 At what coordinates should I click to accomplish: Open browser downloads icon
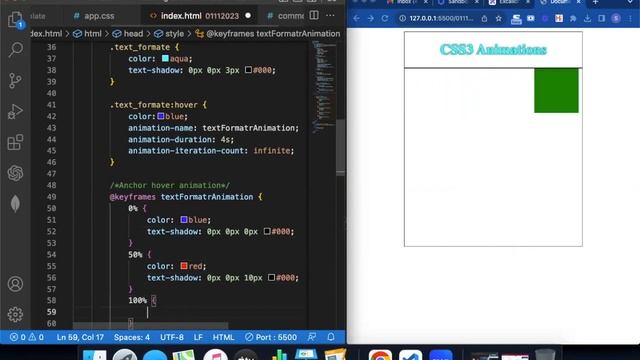pyautogui.click(x=587, y=18)
